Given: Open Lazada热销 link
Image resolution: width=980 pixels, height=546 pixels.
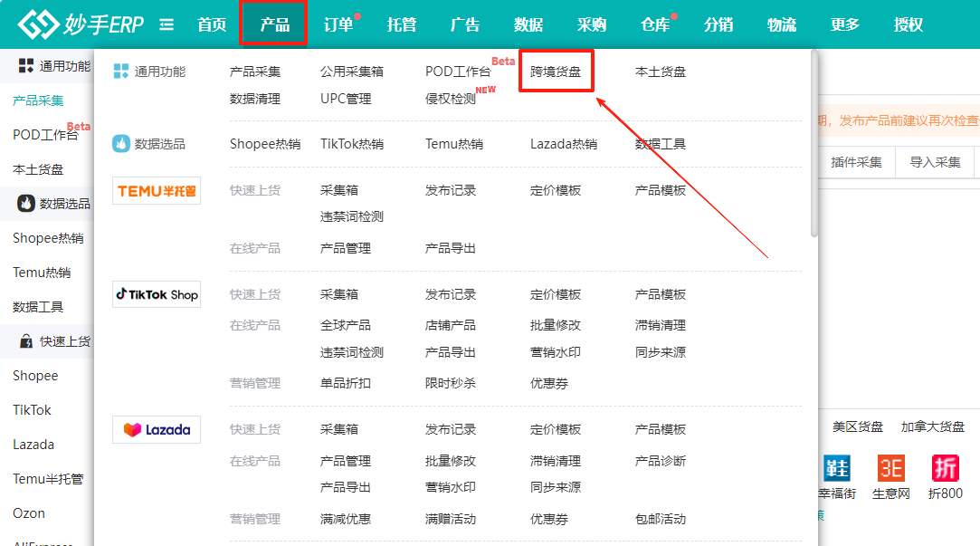Looking at the screenshot, I should (x=564, y=144).
